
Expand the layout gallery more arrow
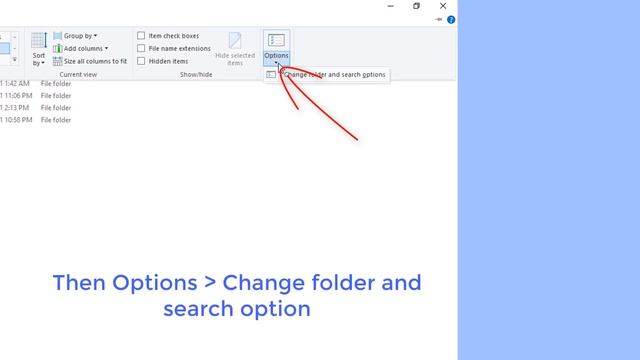(x=15, y=60)
